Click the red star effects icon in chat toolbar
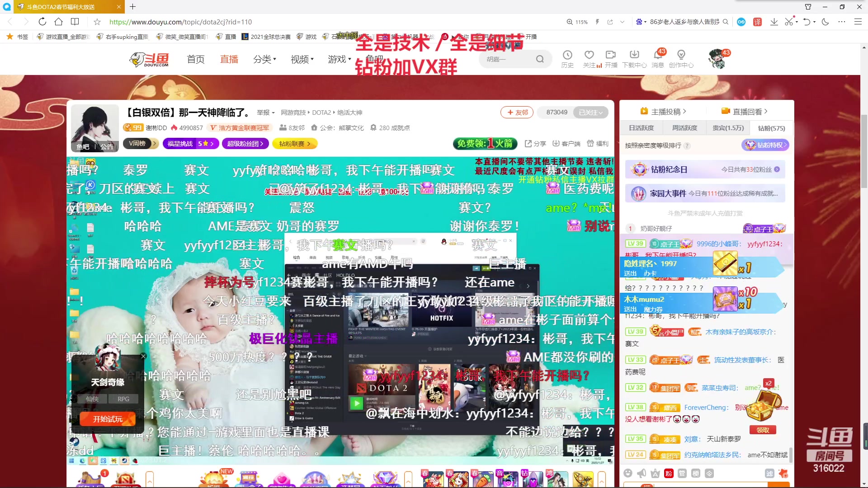Screen dimensions: 868x488 click(783, 473)
